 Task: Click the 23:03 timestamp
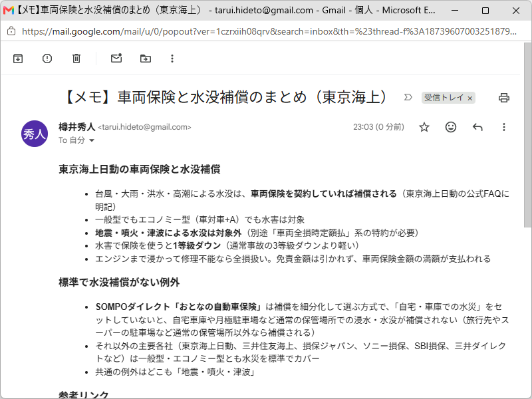coord(378,127)
